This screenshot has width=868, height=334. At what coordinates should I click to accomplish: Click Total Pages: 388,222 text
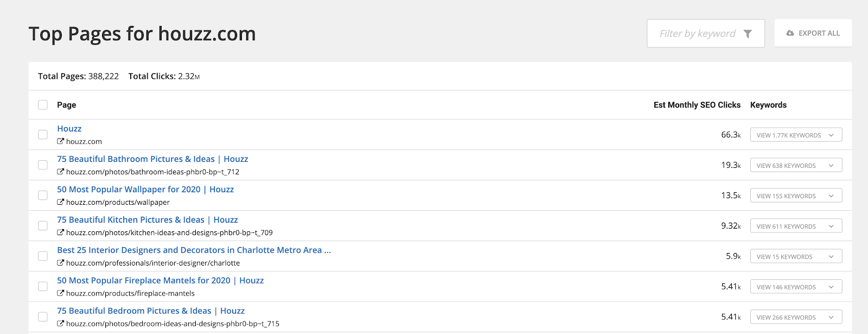tap(78, 77)
